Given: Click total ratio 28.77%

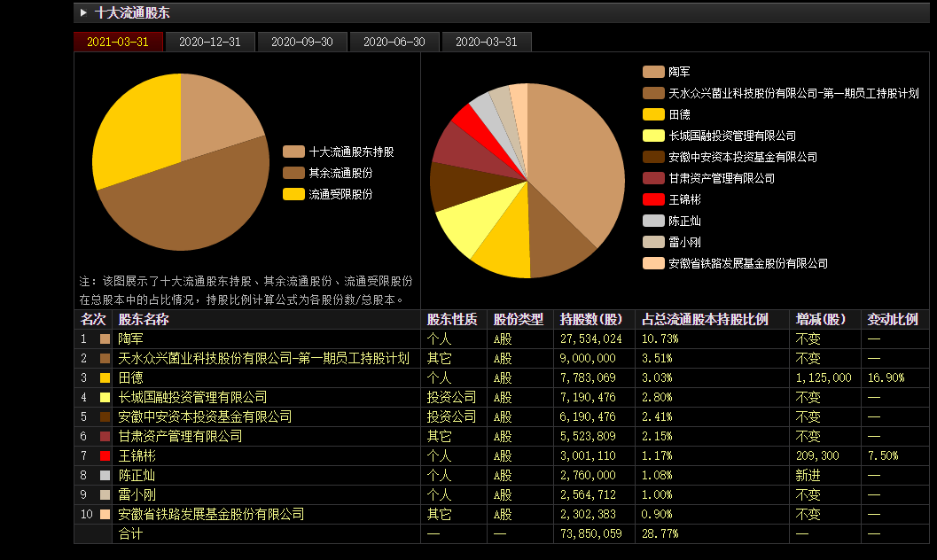Looking at the screenshot, I should tap(660, 533).
